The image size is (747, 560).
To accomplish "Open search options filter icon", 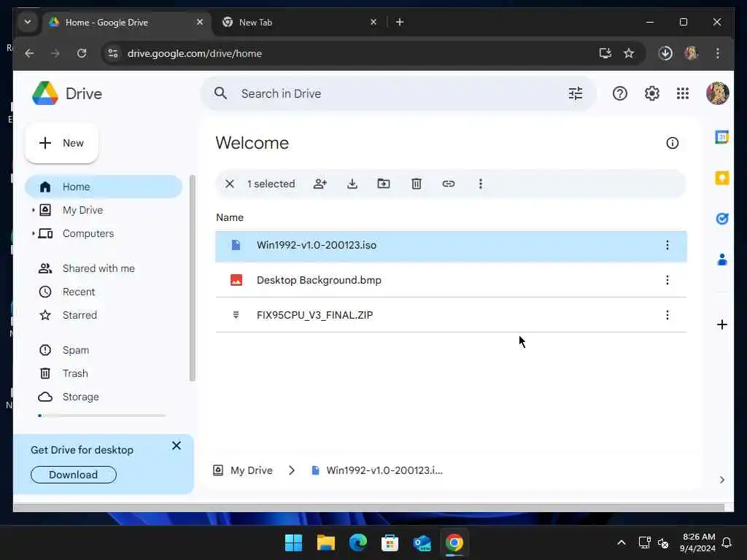I will tap(576, 93).
